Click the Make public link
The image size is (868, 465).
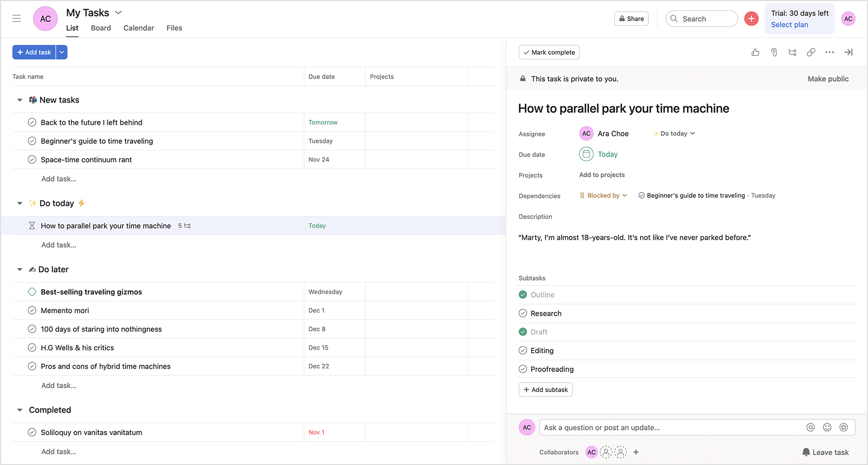(x=828, y=79)
